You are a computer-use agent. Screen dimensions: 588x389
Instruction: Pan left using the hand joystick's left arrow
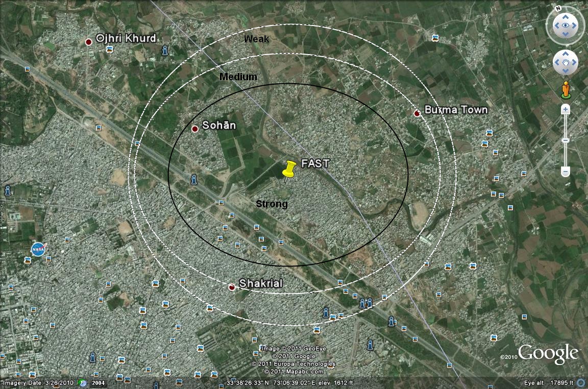point(557,62)
